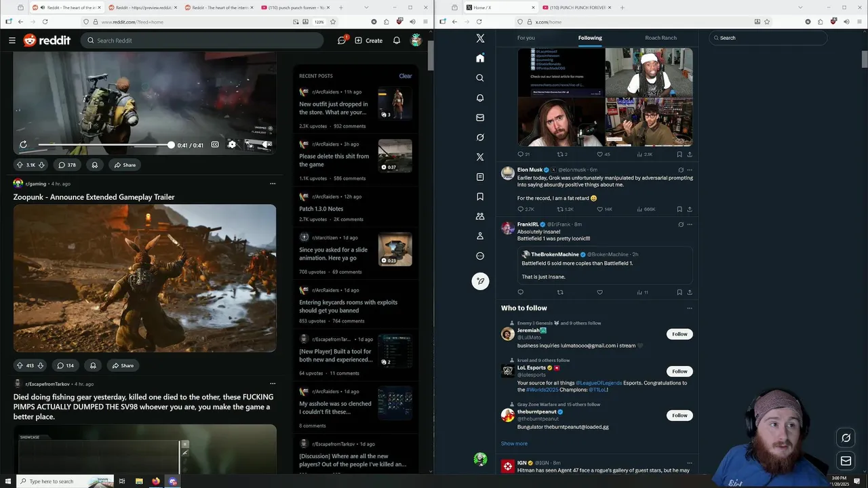Show more accounts to follow
This screenshot has height=488, width=868.
pos(514,443)
